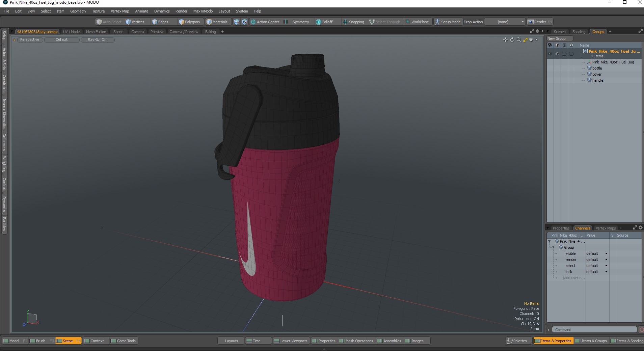The width and height of the screenshot is (644, 351).
Task: Switch to the Shading tab
Action: 579,32
